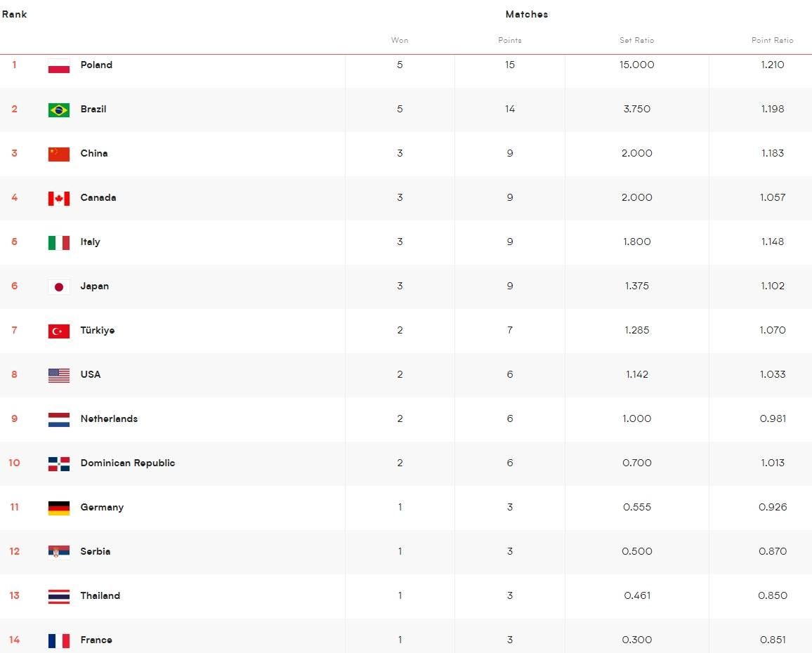
Task: Sort by the Point Ratio column header
Action: click(772, 40)
